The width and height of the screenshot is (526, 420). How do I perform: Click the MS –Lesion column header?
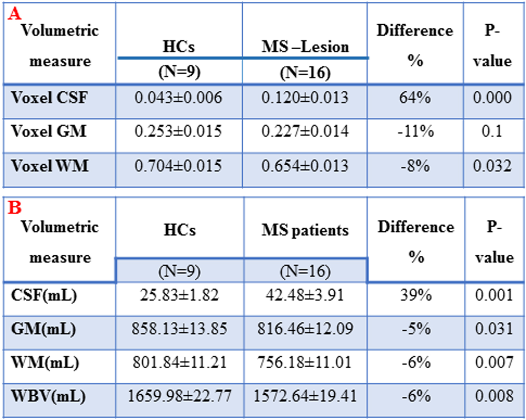coord(305,47)
